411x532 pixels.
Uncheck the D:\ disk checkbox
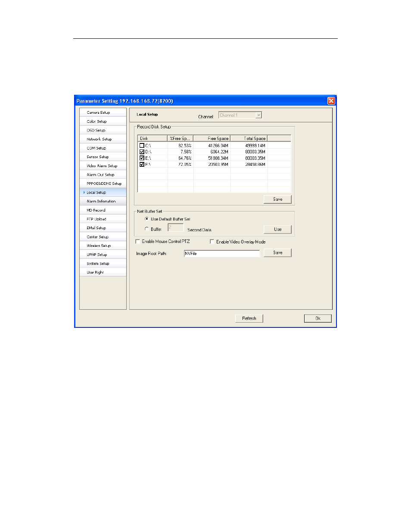pos(142,152)
